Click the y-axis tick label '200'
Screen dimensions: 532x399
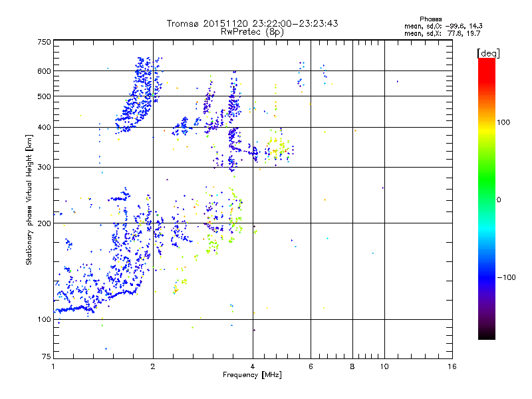click(44, 223)
